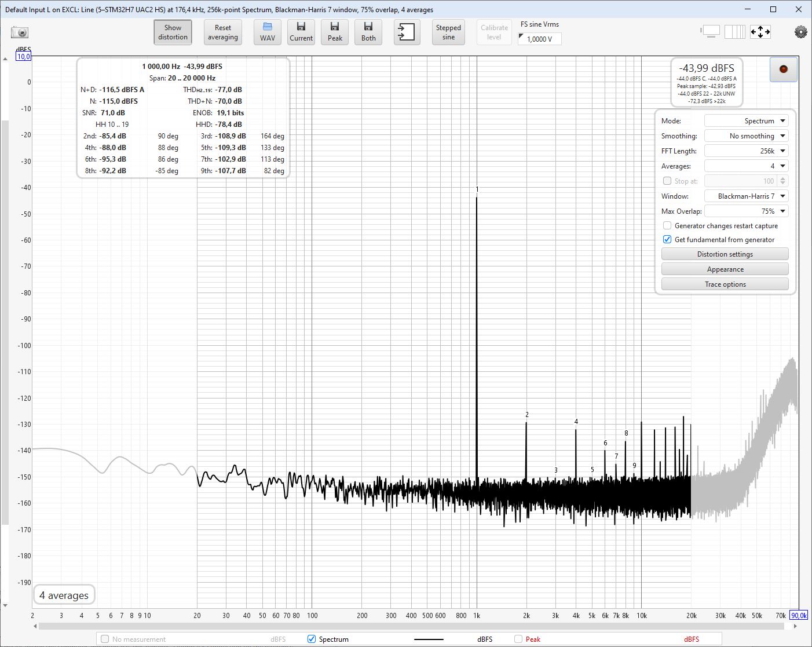812x647 pixels.
Task: Open a WAV file
Action: (x=268, y=32)
